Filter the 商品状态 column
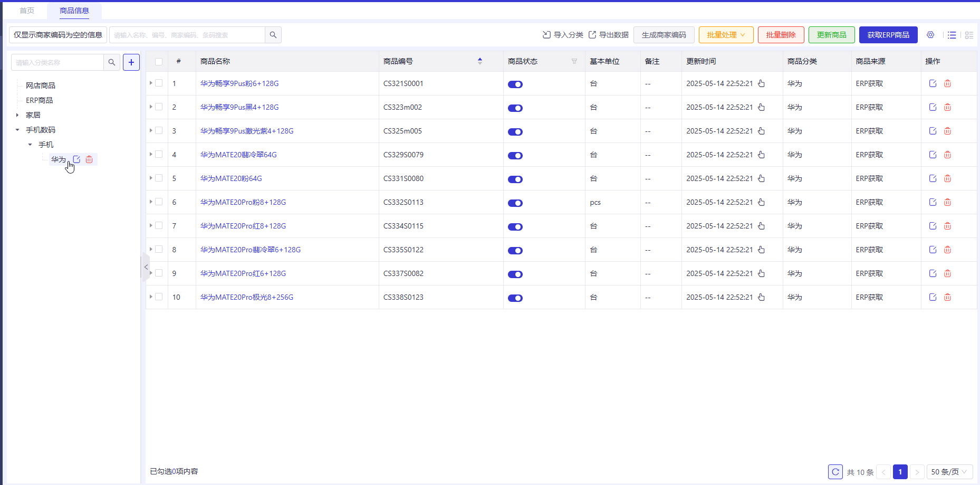Image resolution: width=980 pixels, height=485 pixels. click(574, 61)
